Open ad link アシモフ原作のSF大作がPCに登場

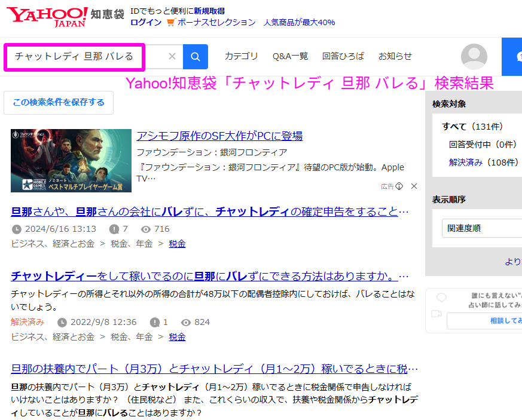(x=219, y=136)
